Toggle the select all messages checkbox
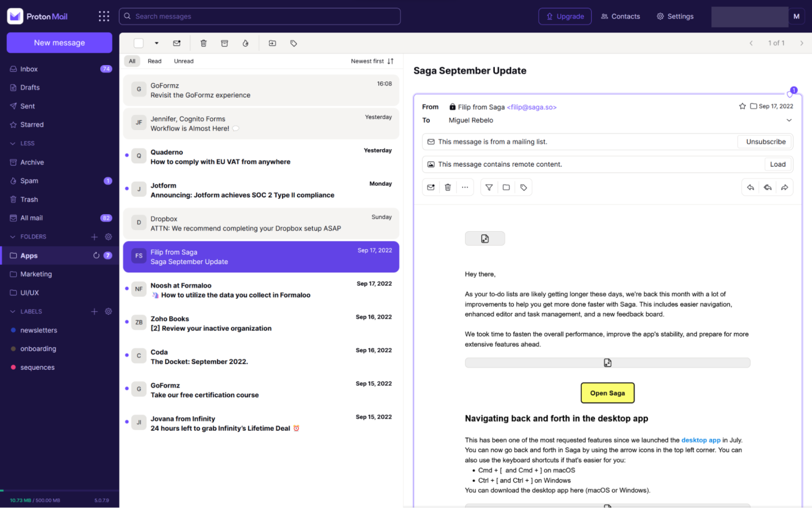Viewport: 812px width, 508px height. click(139, 43)
